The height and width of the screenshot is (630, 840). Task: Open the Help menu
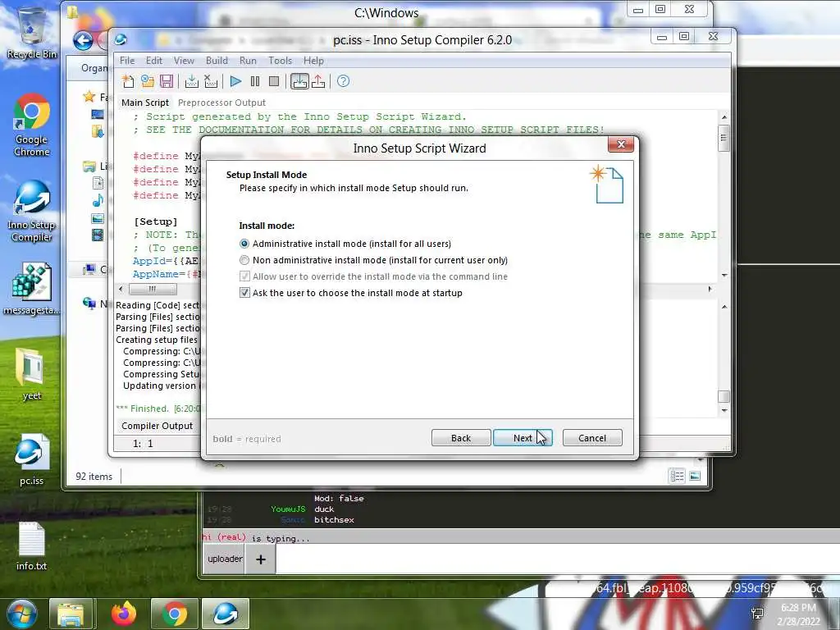[x=313, y=61]
